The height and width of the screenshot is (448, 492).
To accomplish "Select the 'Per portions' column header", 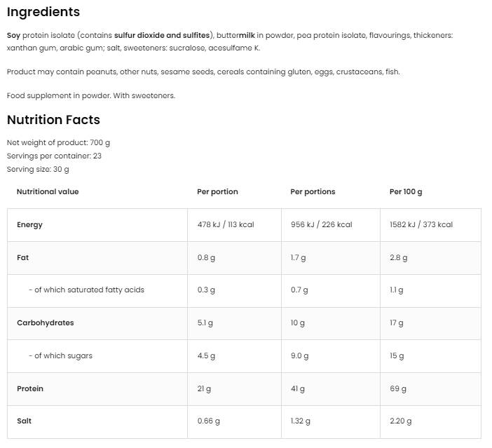I will [313, 191].
